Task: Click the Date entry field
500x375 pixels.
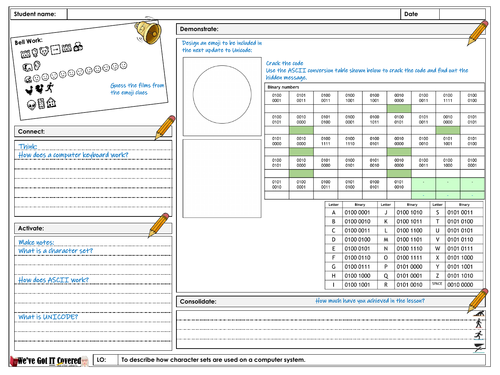Action: tap(462, 14)
